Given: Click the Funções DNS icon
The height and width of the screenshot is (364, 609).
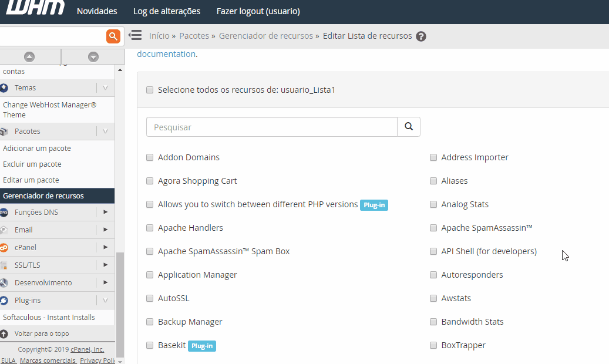Looking at the screenshot, I should [x=4, y=212].
